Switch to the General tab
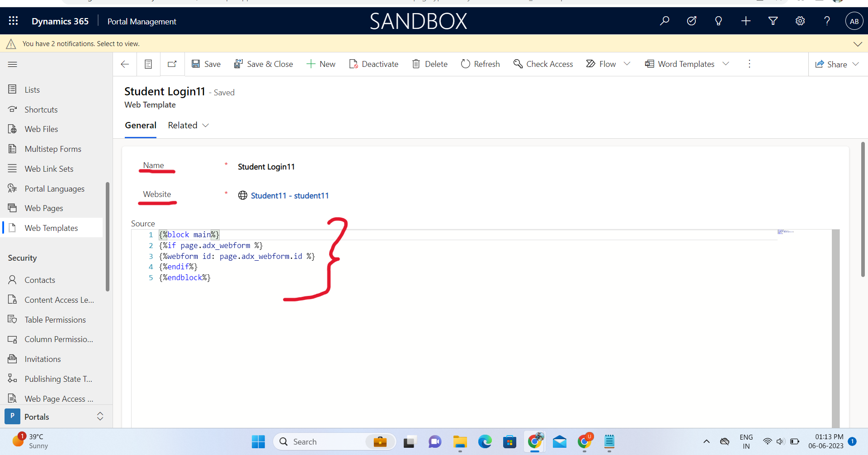868x455 pixels. tap(141, 125)
